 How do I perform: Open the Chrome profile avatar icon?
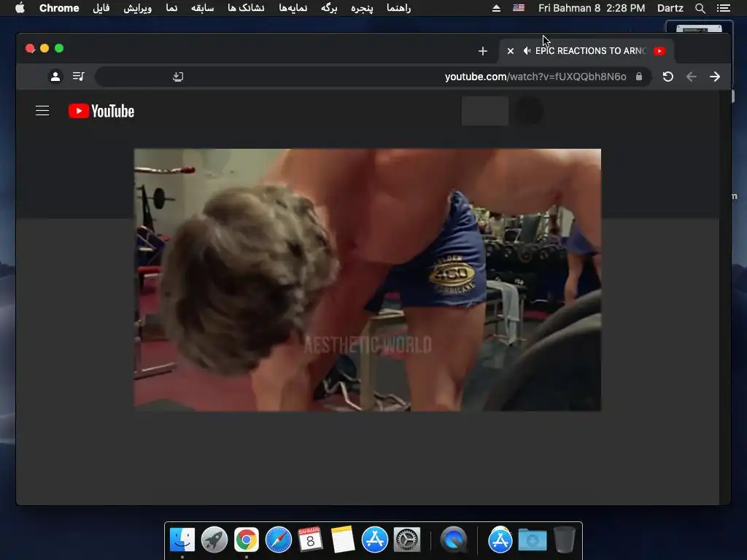55,76
